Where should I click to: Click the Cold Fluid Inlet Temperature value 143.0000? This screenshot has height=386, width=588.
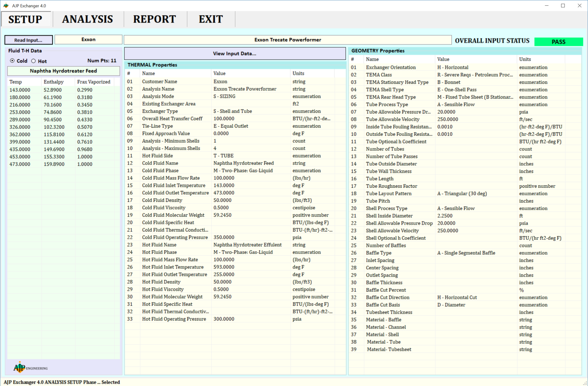(224, 185)
